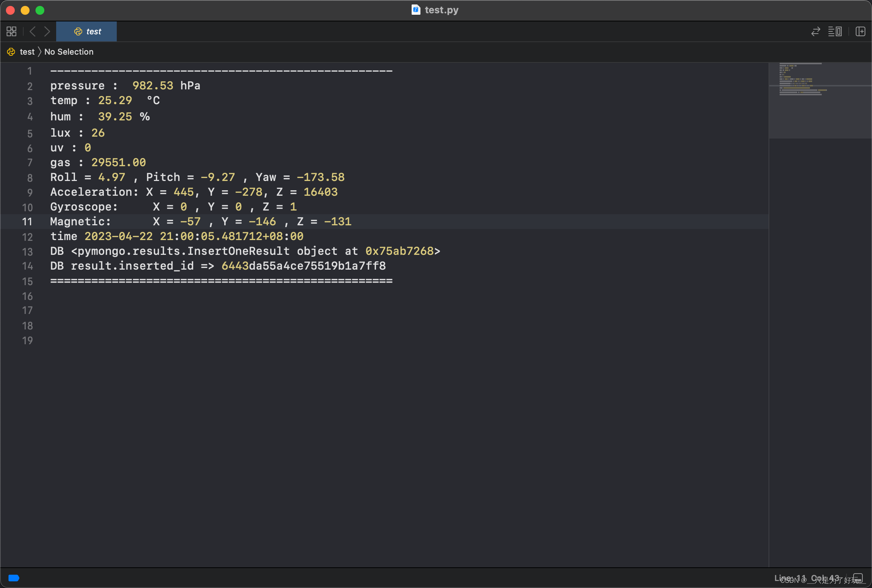Click the inserted_id value 6443da55a4ce75519b1a7ff8
872x588 pixels.
tap(303, 266)
